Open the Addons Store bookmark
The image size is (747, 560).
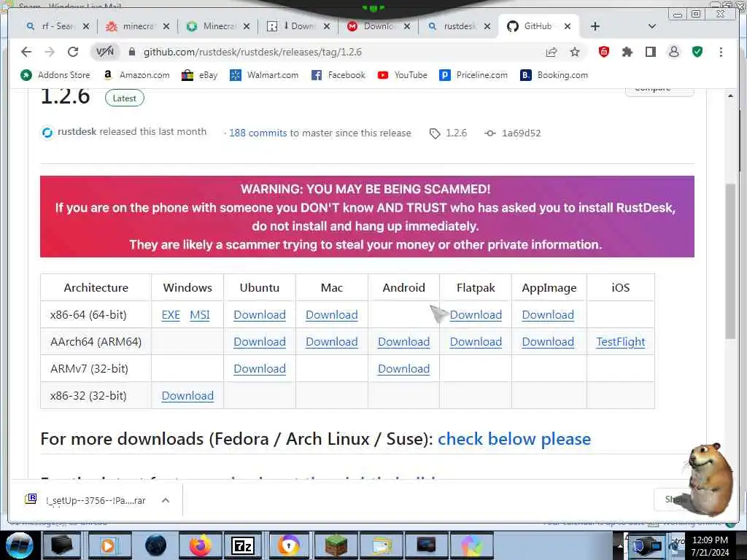55,75
